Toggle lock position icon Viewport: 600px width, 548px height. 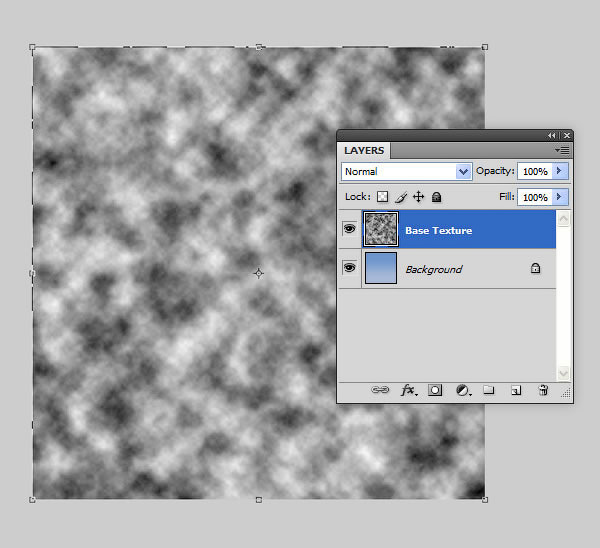pyautogui.click(x=419, y=197)
